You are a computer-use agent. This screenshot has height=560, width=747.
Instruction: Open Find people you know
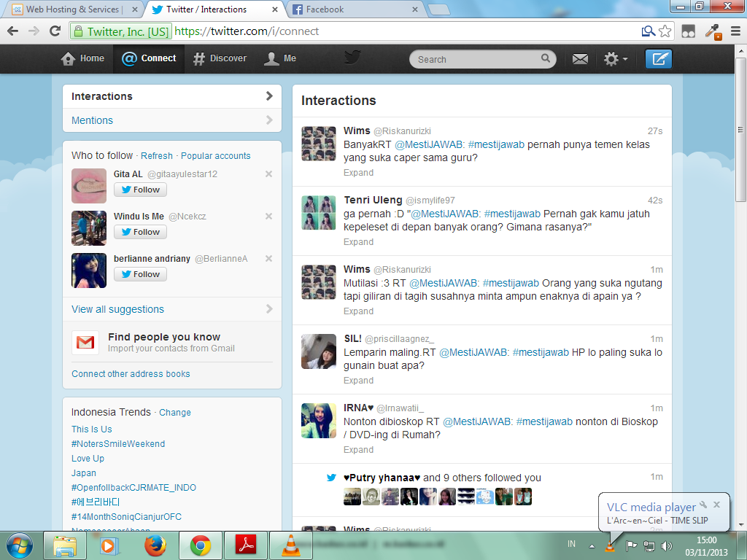164,337
